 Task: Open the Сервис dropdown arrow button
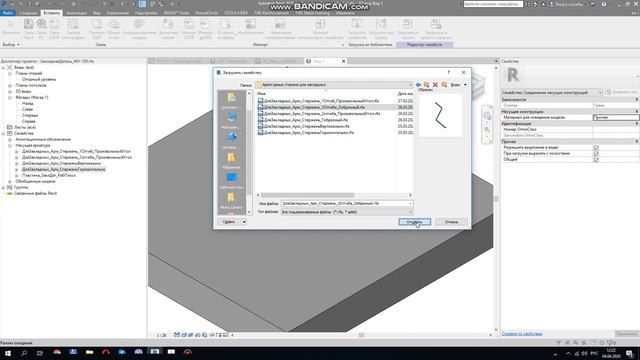(x=244, y=222)
